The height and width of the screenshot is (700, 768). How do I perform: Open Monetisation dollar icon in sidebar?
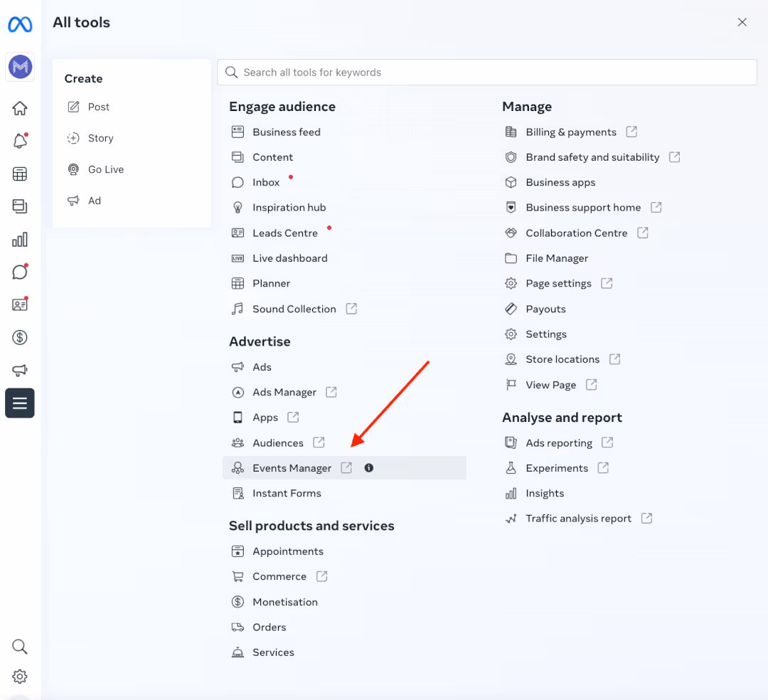point(20,337)
